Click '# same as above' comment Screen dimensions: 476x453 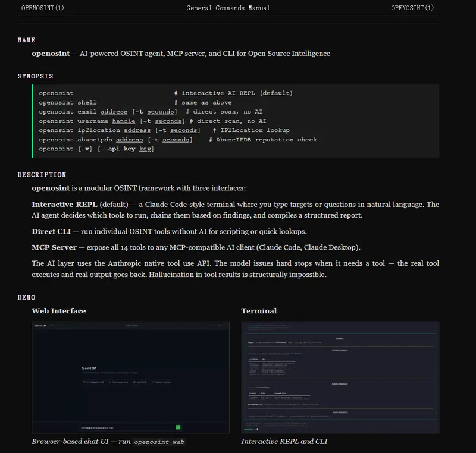203,102
